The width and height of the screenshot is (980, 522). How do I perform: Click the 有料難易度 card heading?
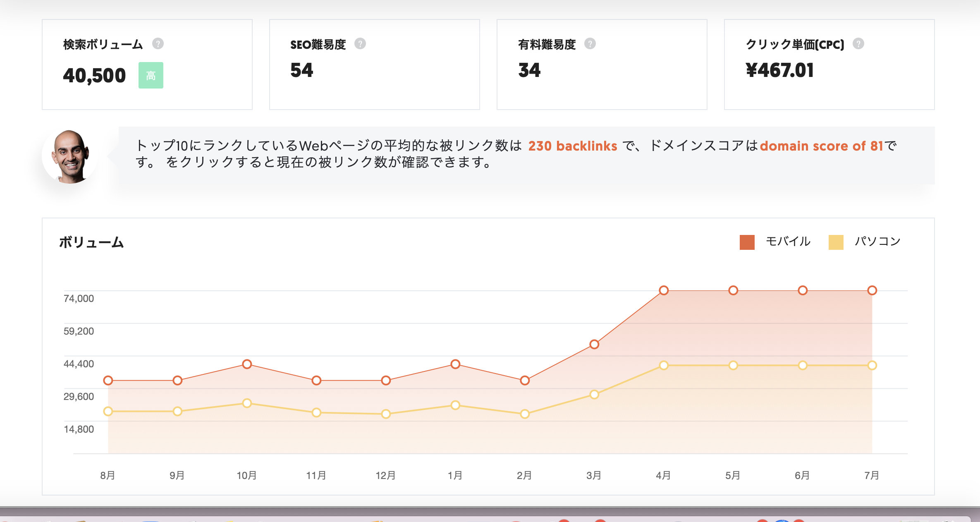point(547,45)
